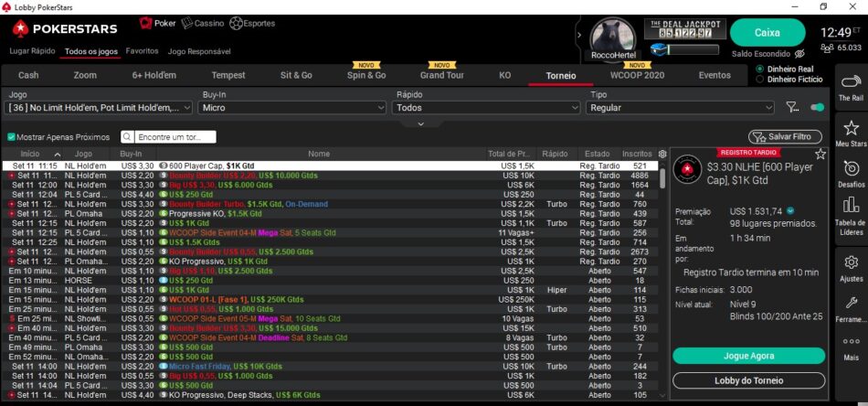868x406 pixels.
Task: Open Ferramentas wrench icon
Action: click(x=851, y=303)
